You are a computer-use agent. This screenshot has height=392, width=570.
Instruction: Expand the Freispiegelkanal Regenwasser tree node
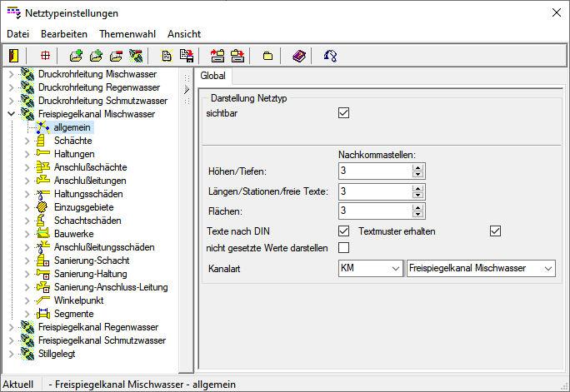[x=11, y=327]
